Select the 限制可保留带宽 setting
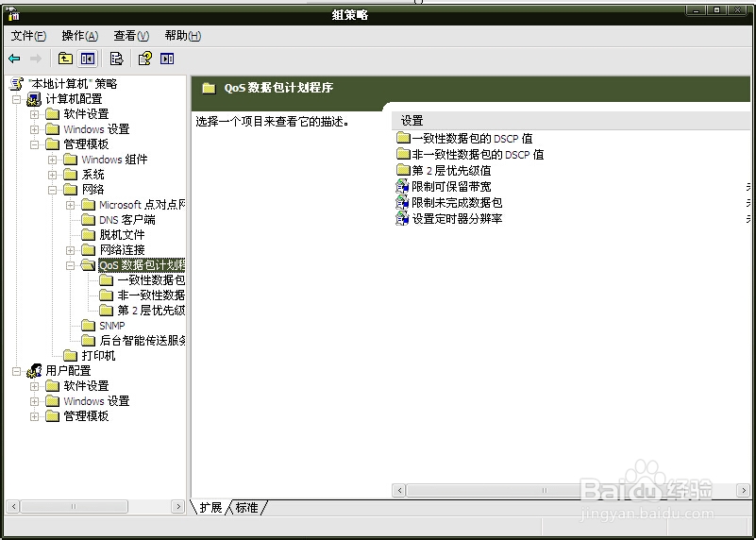 (451, 187)
